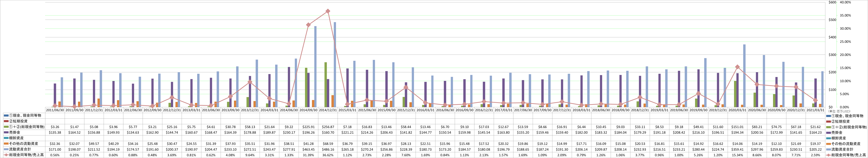Click the 2021/03/31 date label
The image size is (868, 158).
(x=816, y=110)
